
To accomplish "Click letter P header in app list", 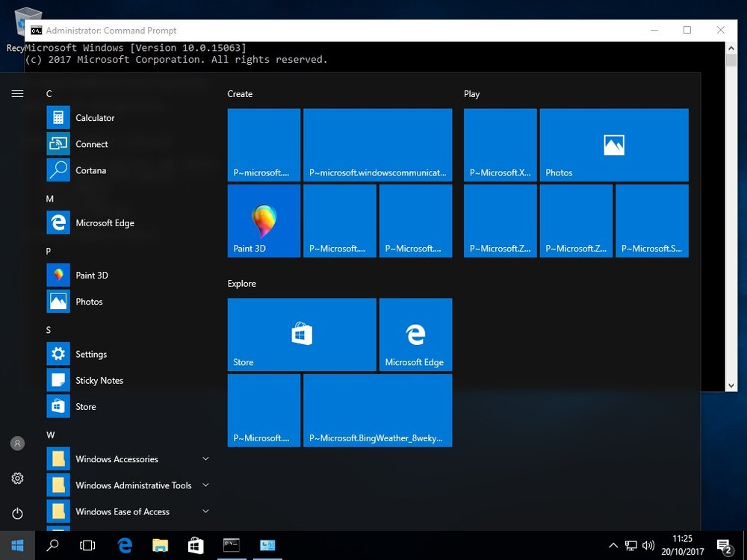I will 48,251.
